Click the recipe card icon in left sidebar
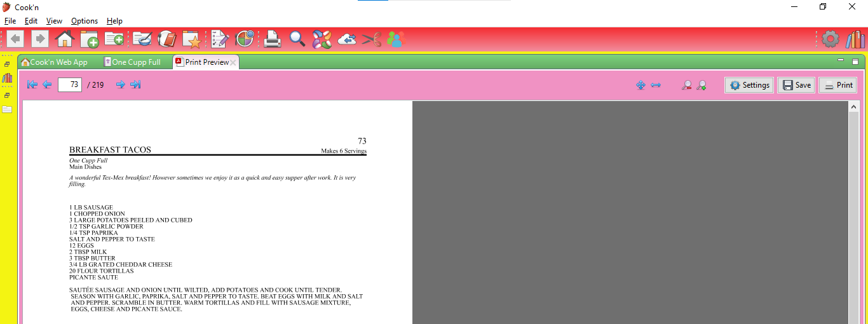This screenshot has height=324, width=868. (7, 109)
